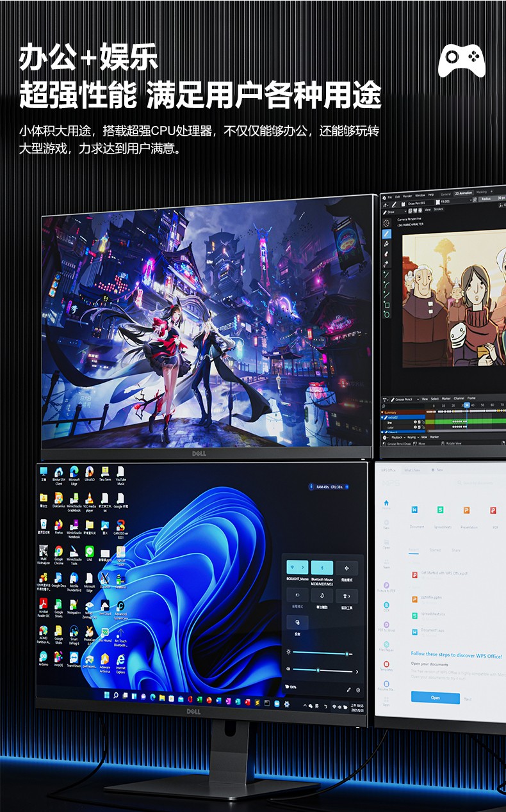The width and height of the screenshot is (506, 812).
Task: Select the Draw tool in Blender toolbar
Action: click(x=387, y=234)
